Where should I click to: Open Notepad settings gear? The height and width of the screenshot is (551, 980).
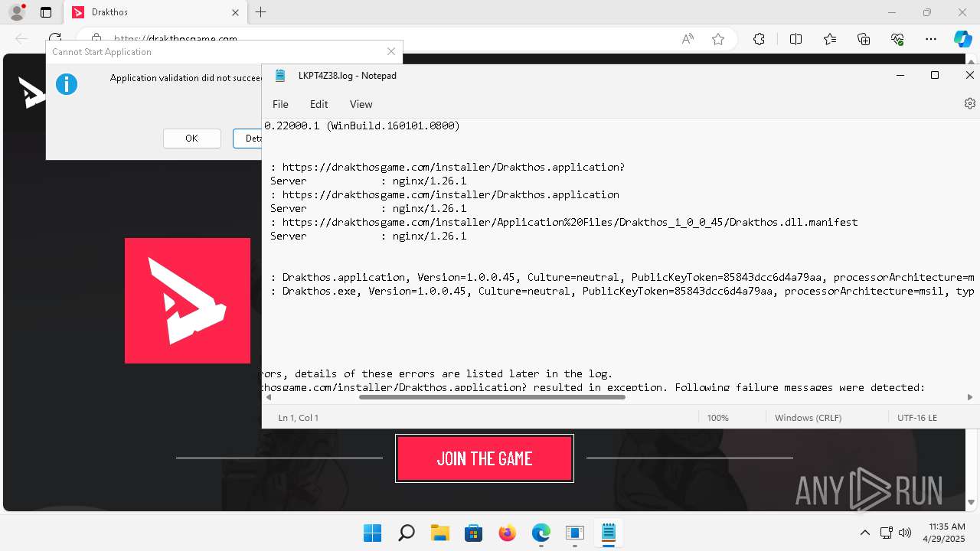pos(969,103)
